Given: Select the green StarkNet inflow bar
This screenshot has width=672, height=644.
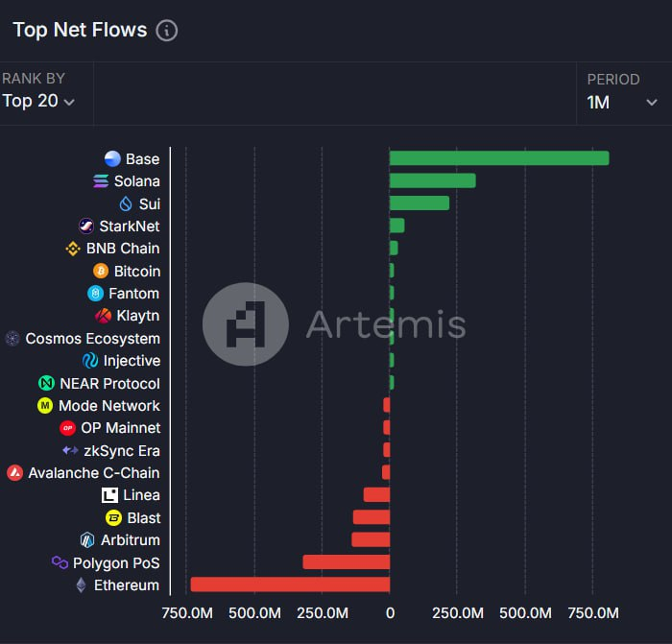Looking at the screenshot, I should click(396, 226).
